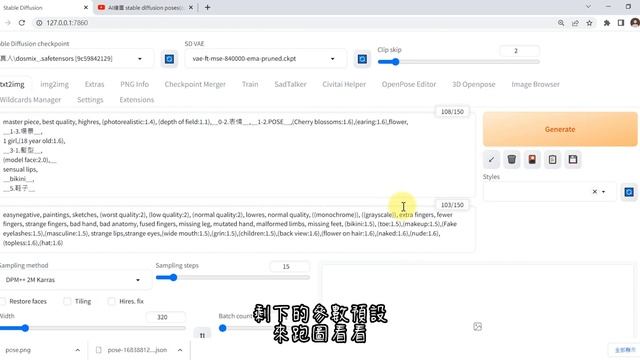Open the browser extensions puzzle icon
640x360 pixels.
click(x=607, y=23)
